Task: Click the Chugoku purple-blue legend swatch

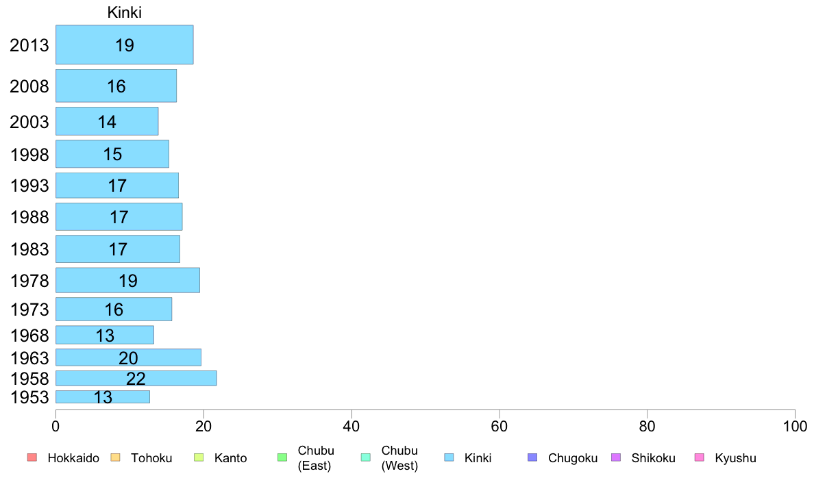Action: (532, 457)
